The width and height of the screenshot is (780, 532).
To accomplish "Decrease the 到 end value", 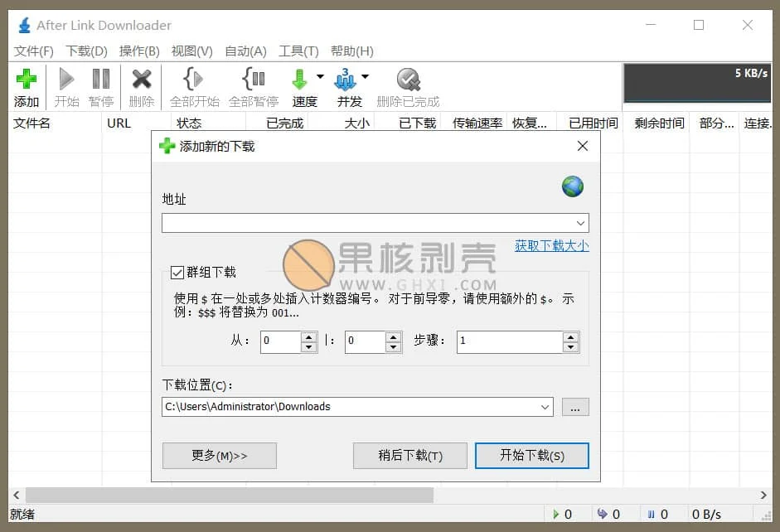I will [394, 347].
